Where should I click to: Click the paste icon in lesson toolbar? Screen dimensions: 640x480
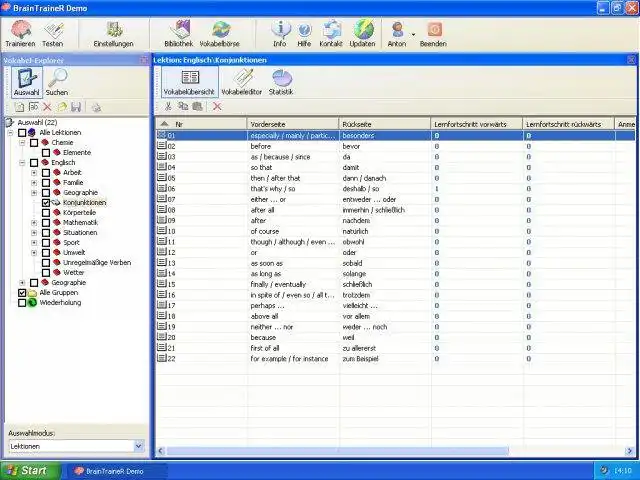pyautogui.click(x=198, y=107)
